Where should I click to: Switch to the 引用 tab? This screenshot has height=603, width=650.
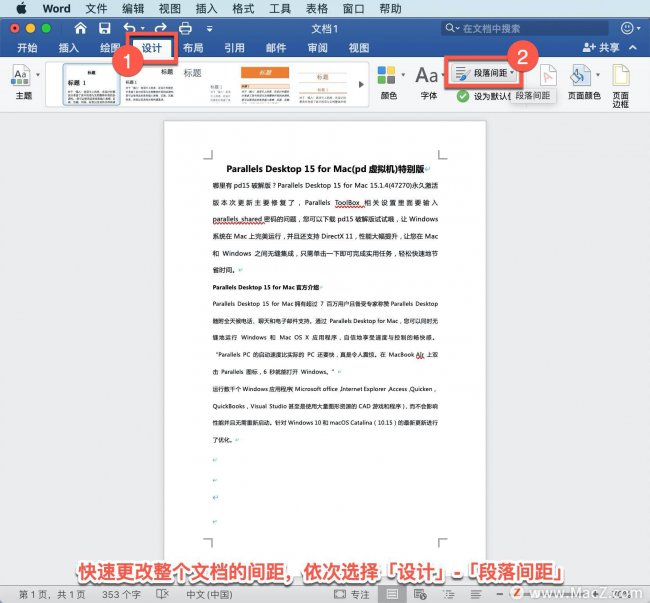point(235,48)
